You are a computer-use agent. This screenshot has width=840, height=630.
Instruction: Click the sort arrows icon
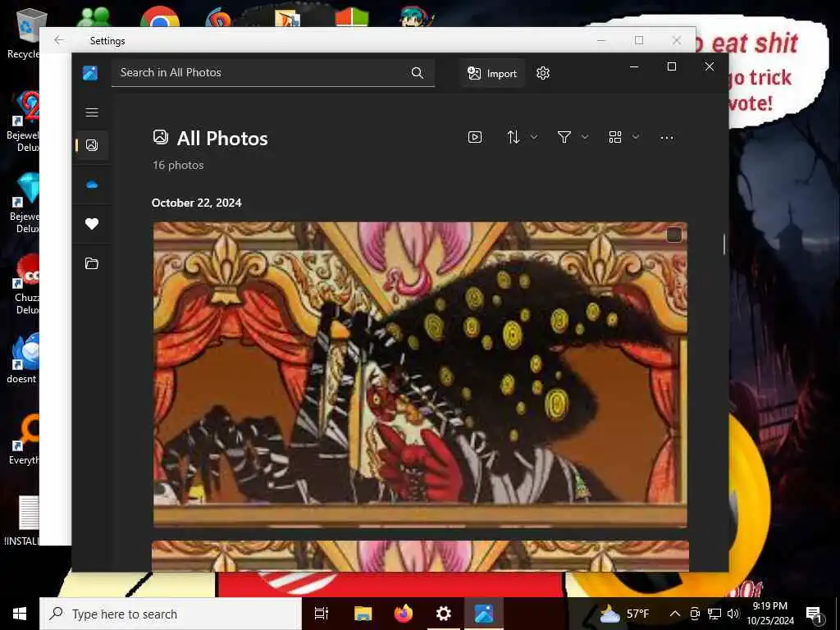click(514, 137)
